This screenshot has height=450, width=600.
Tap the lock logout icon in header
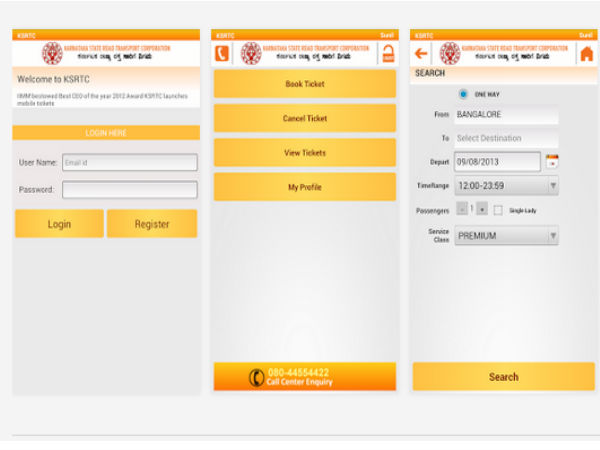(388, 54)
